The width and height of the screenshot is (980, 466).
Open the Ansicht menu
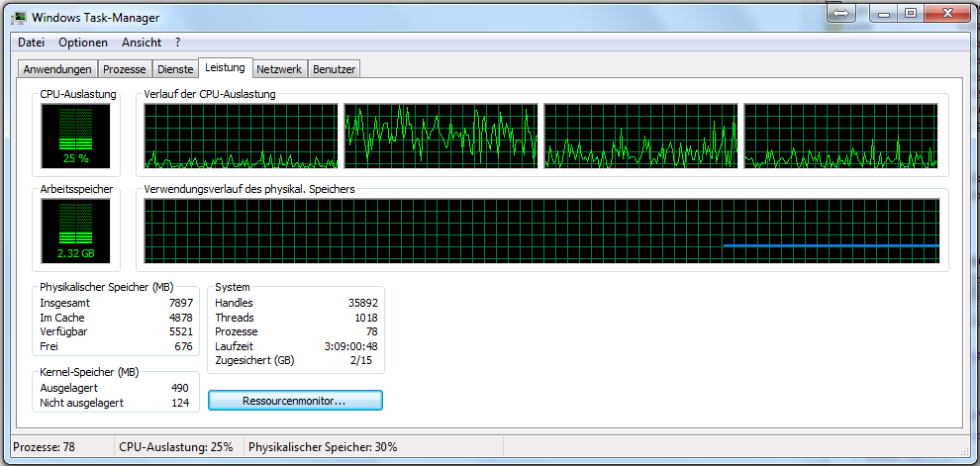(142, 43)
